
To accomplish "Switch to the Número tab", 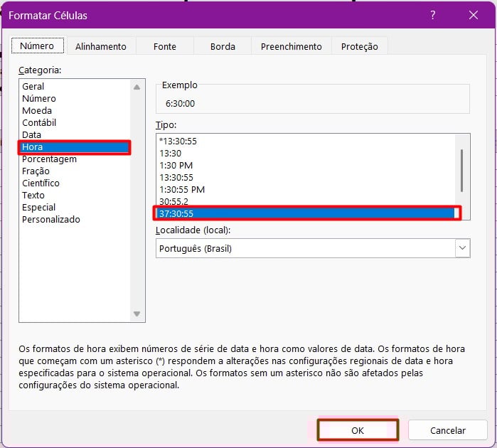I will click(x=38, y=46).
